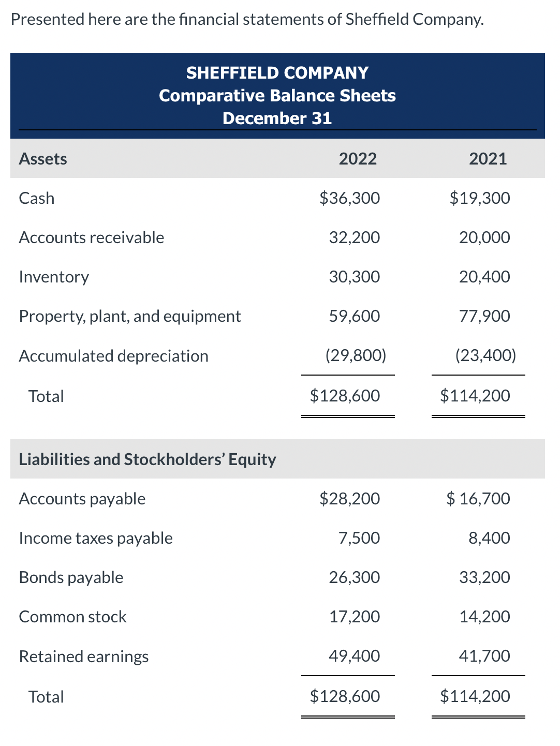Click Liabilities and Stockholders' Equity heading
This screenshot has width=560, height=746.
click(x=148, y=459)
